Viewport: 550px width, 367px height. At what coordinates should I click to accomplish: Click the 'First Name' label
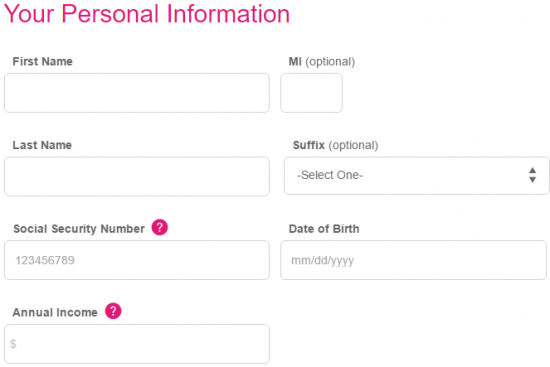pyautogui.click(x=43, y=61)
